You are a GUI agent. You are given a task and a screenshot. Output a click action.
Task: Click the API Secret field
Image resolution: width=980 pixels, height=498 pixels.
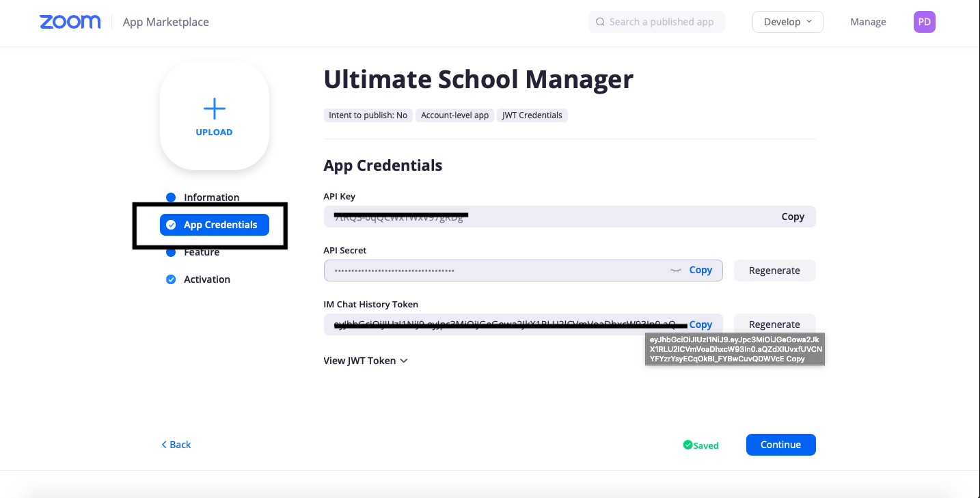[x=523, y=271]
